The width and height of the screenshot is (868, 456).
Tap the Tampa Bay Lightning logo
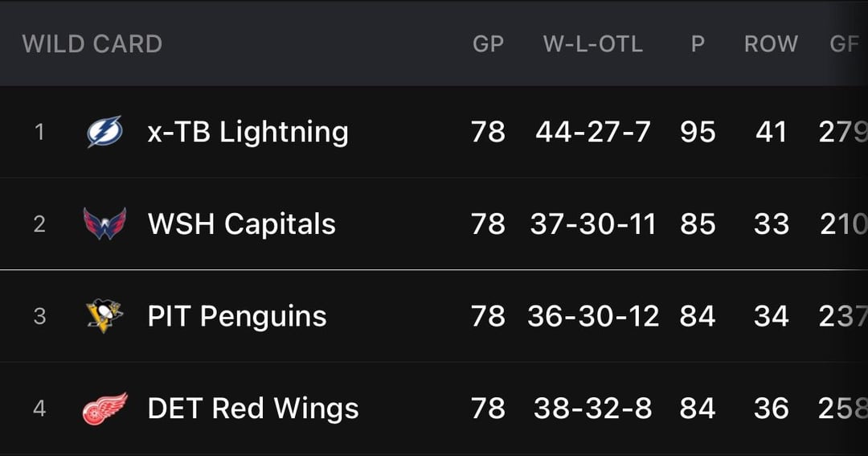coord(104,132)
